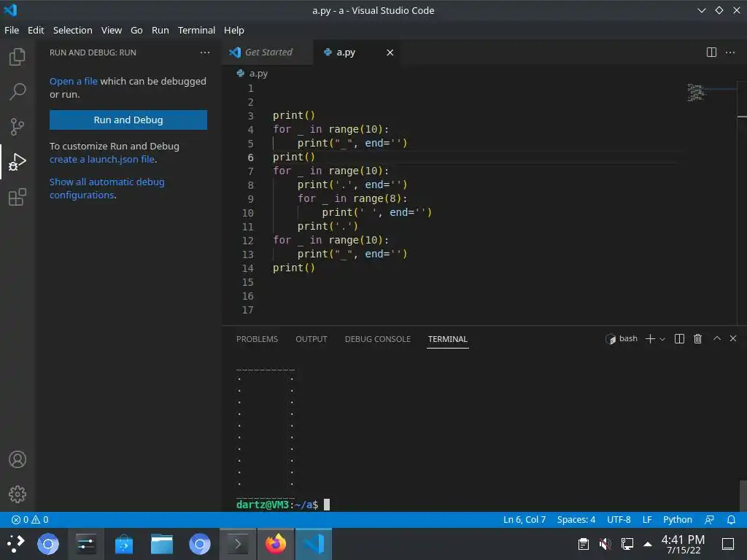Open Run and Debug panel more actions

tap(205, 52)
